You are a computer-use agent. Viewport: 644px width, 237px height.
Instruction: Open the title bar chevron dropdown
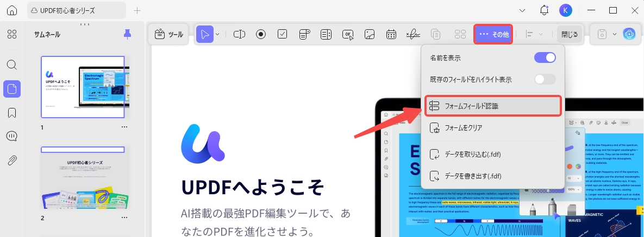(523, 11)
